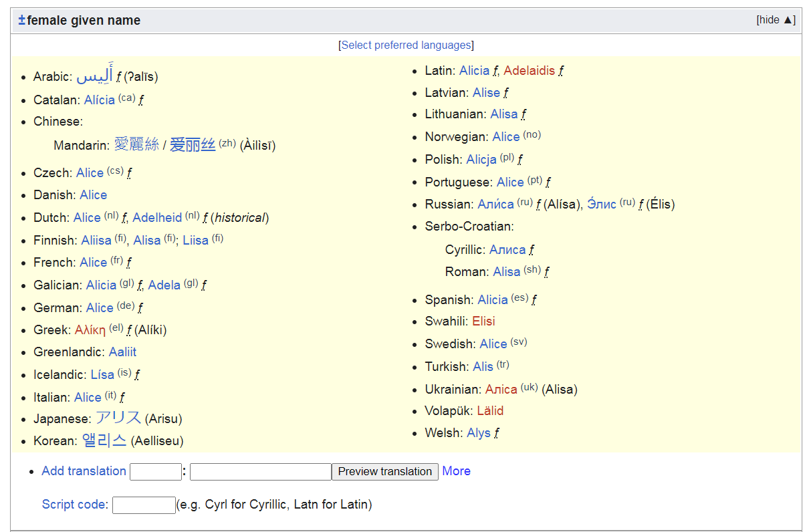Open Select preferred languages link
The height and width of the screenshot is (532, 803).
coord(406,45)
